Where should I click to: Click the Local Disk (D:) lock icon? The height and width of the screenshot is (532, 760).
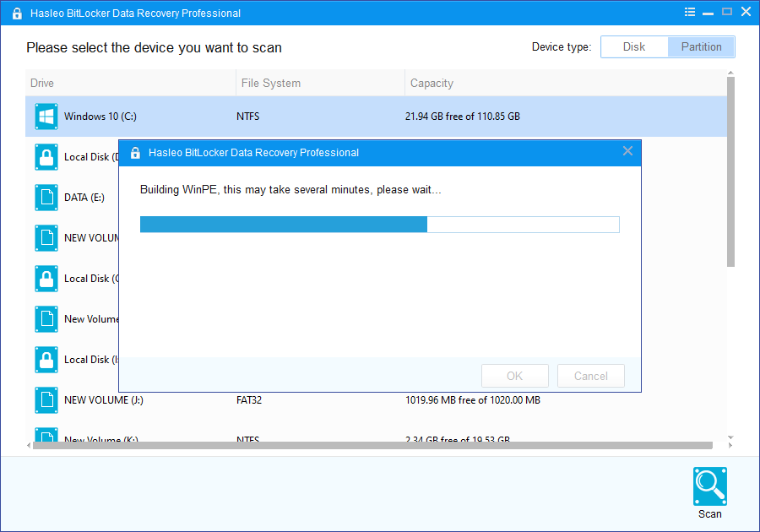[46, 157]
